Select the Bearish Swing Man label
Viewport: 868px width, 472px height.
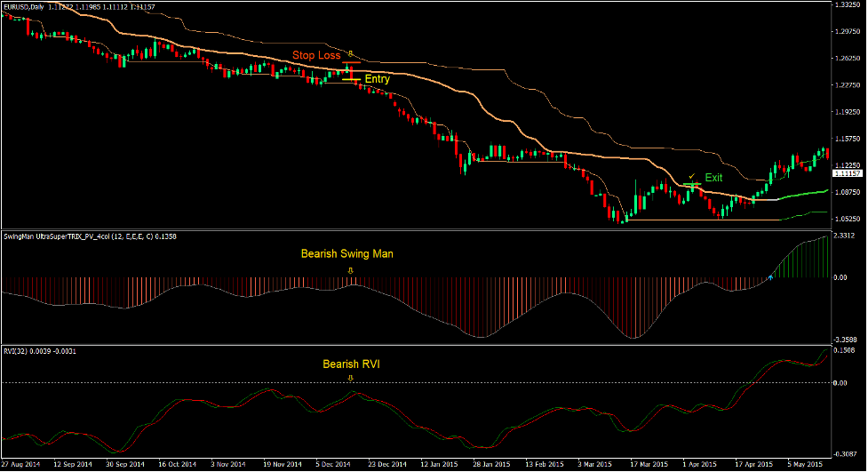pos(347,253)
